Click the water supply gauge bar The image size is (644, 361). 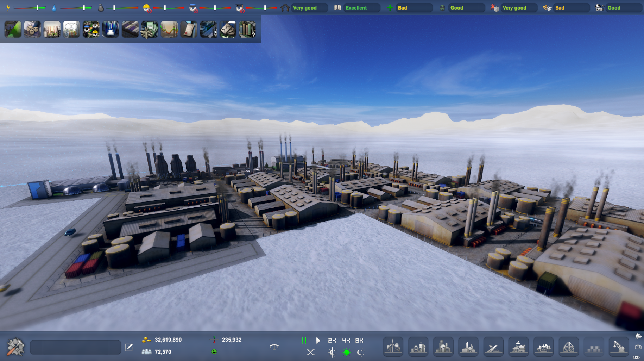point(76,8)
